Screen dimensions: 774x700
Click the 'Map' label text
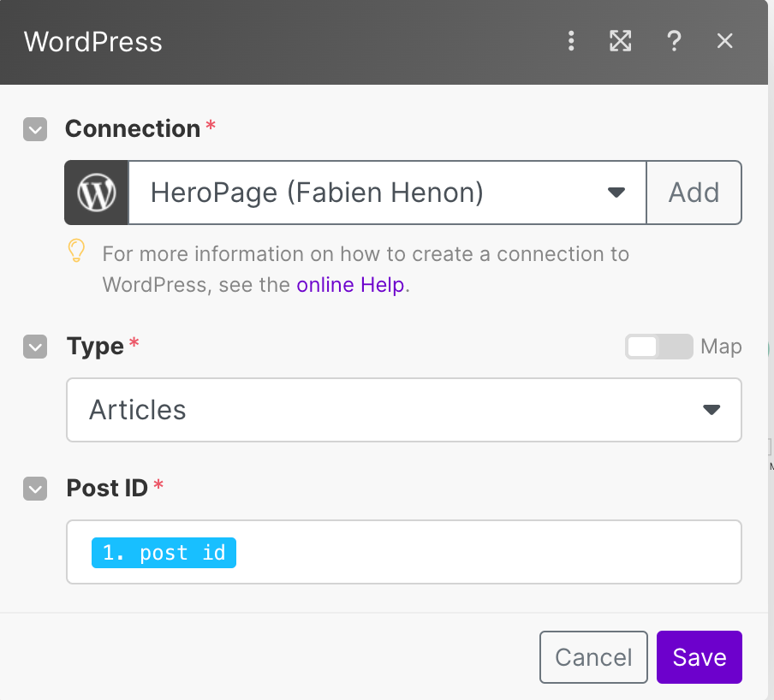[721, 347]
